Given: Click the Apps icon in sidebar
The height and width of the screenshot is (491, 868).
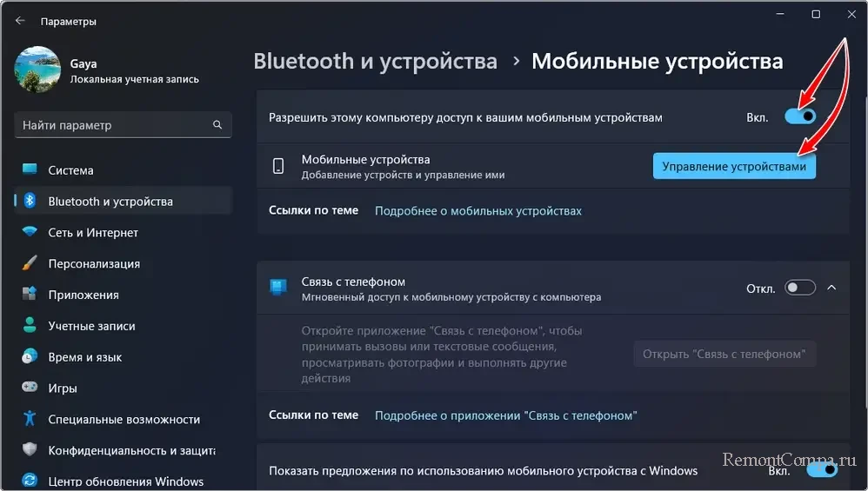Looking at the screenshot, I should (30, 295).
